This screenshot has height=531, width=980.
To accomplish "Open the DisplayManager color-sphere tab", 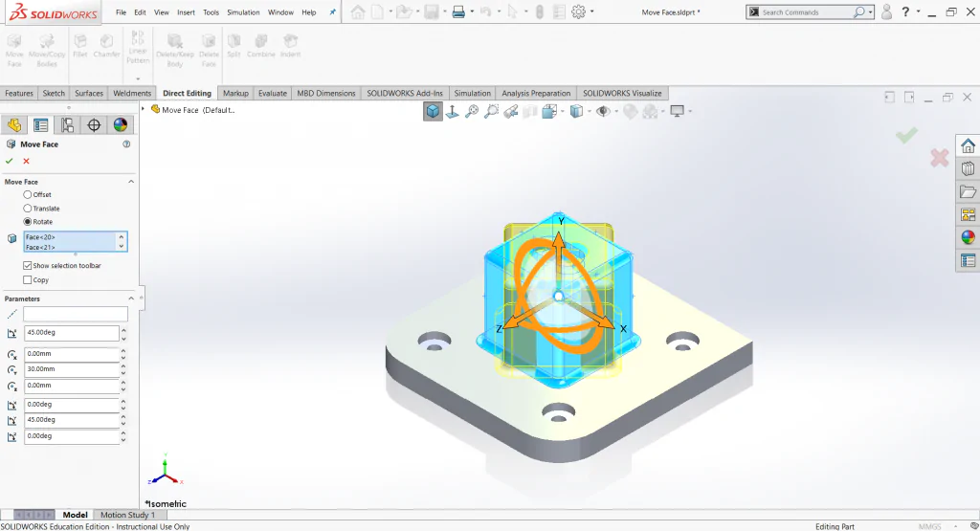I will tap(120, 125).
